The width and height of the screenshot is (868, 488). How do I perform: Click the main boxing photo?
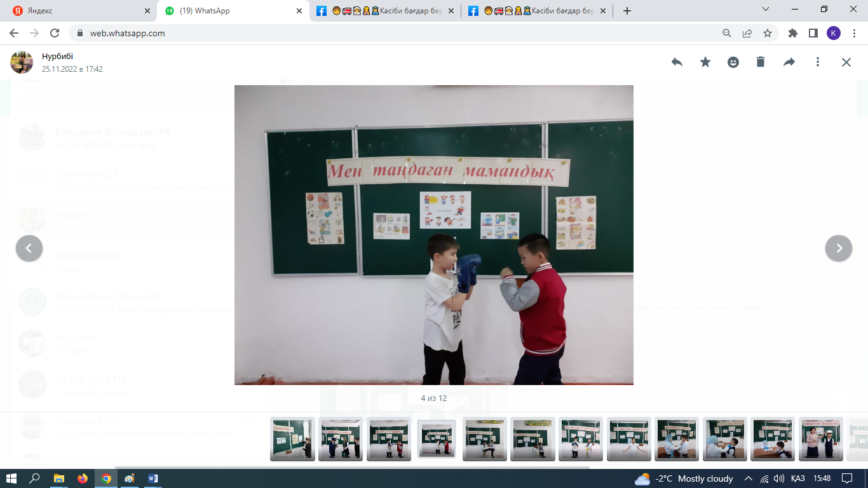tap(434, 235)
